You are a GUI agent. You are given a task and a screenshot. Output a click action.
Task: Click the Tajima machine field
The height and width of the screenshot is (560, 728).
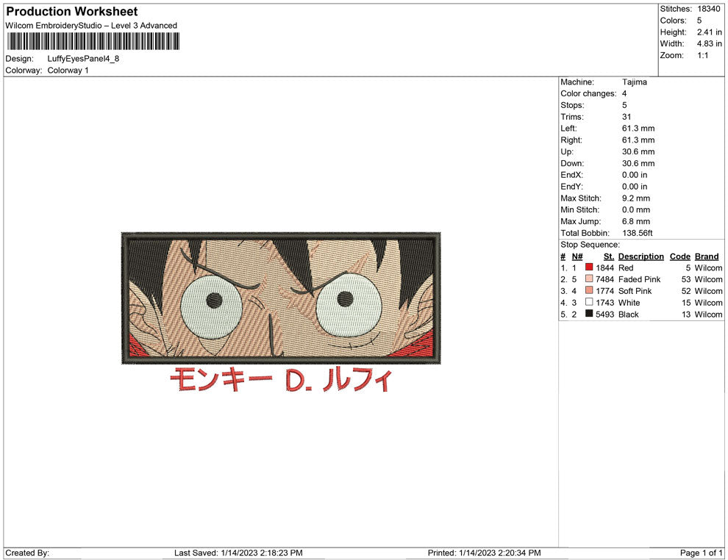(x=634, y=82)
